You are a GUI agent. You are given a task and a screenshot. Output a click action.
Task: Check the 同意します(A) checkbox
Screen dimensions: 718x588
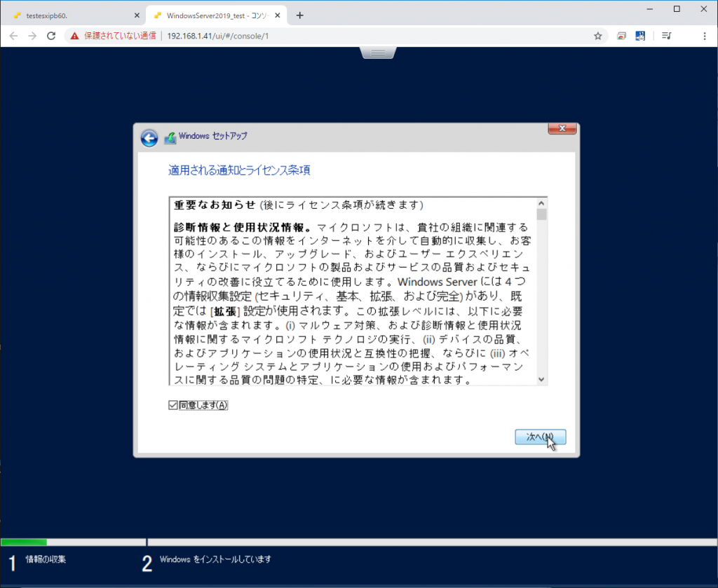[172, 405]
